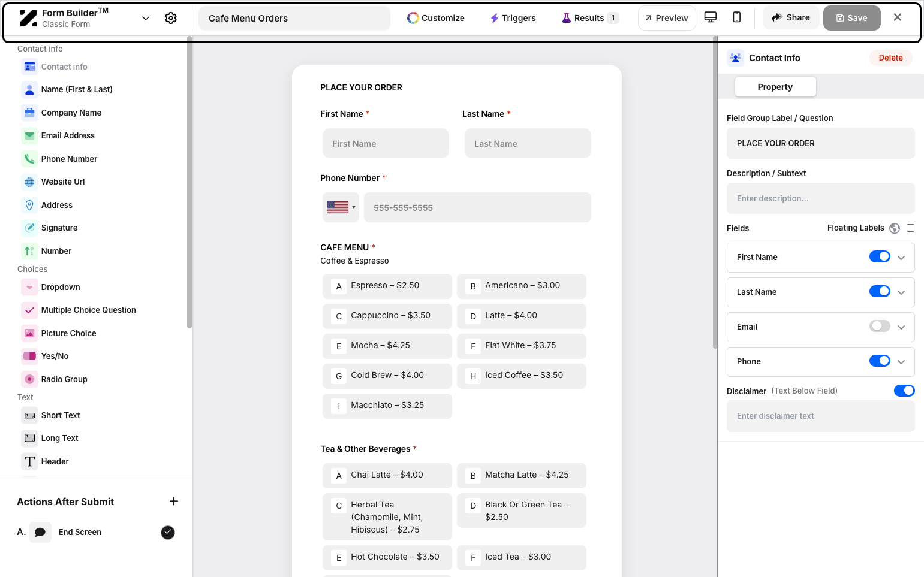Enable the Email field switch

880,326
